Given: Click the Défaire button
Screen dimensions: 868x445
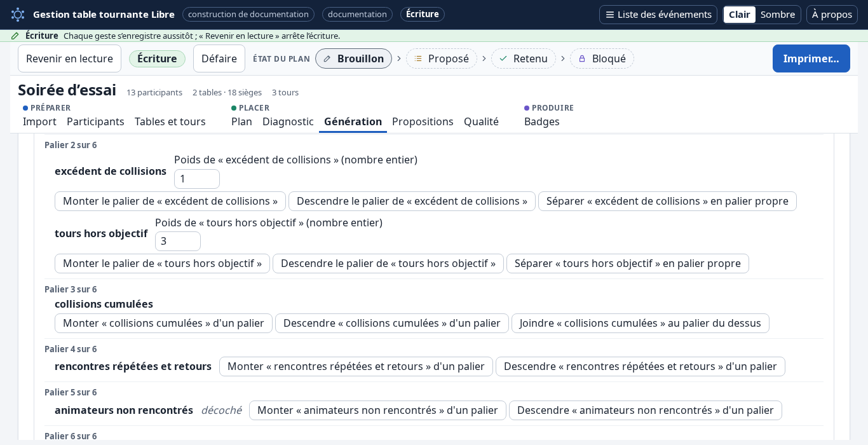Looking at the screenshot, I should (x=219, y=58).
